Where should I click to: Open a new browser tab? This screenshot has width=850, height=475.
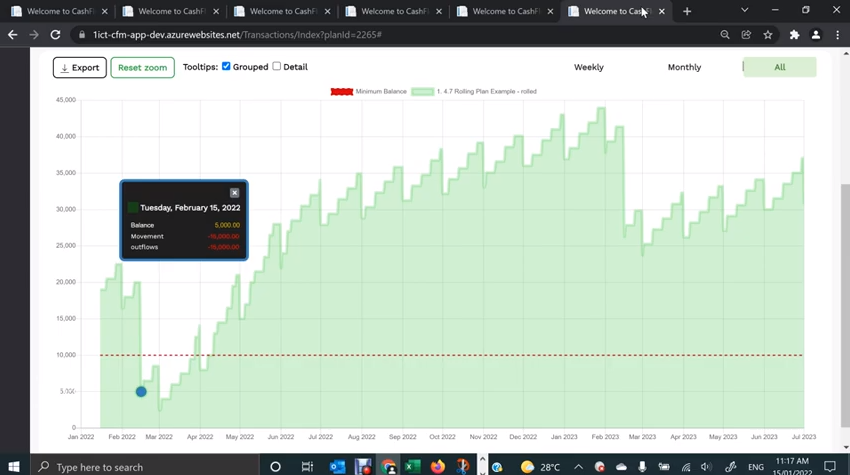point(687,11)
